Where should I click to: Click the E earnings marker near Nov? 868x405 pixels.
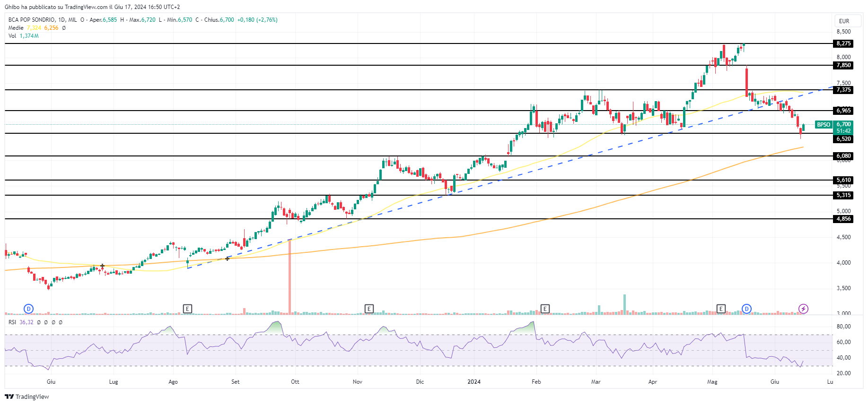click(x=369, y=309)
